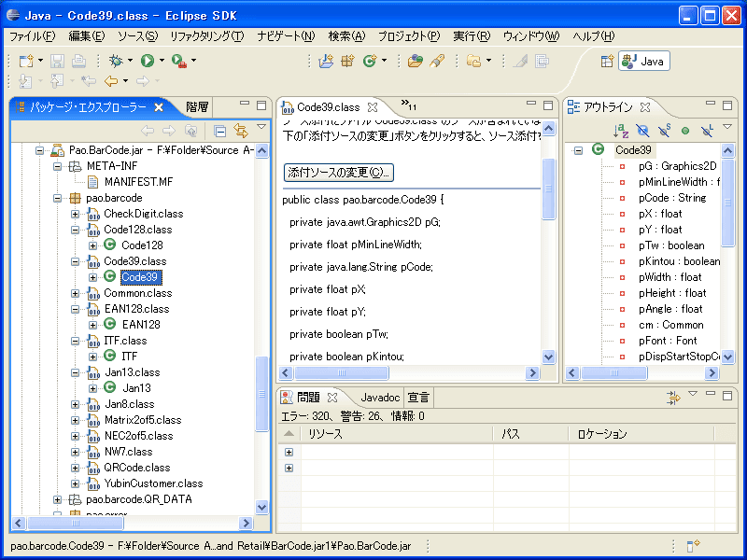Click the New Java Class icon
The width and height of the screenshot is (747, 560).
tap(370, 61)
